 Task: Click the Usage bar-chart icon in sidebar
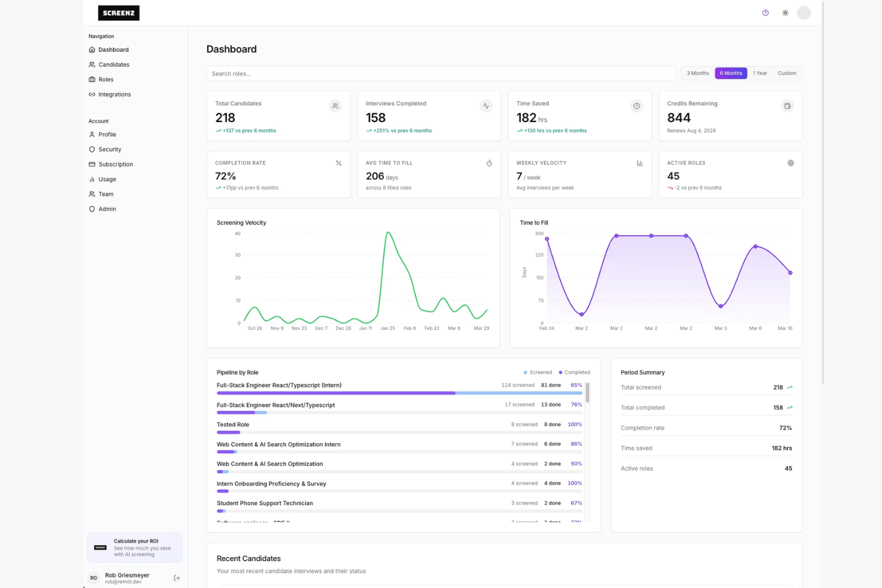(92, 179)
